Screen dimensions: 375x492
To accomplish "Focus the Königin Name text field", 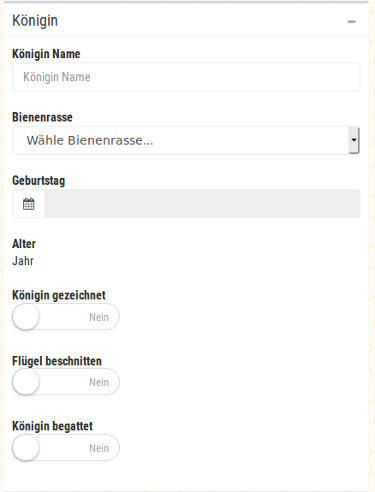I will (x=186, y=77).
